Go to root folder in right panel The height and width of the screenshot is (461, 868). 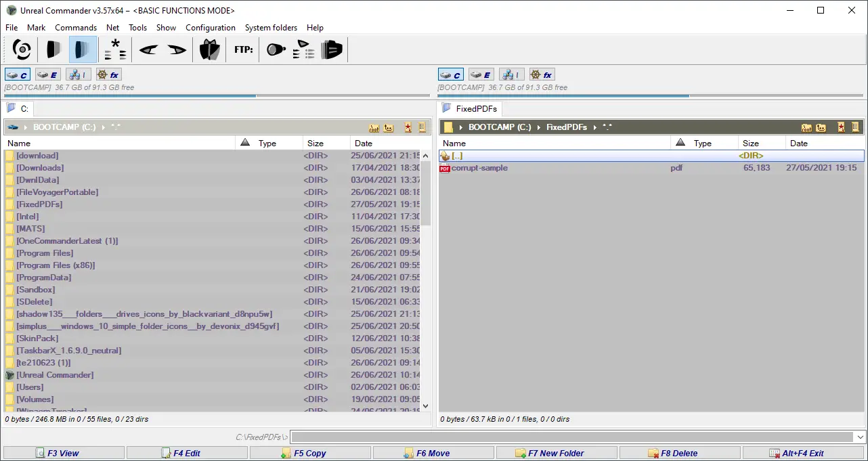pos(807,127)
